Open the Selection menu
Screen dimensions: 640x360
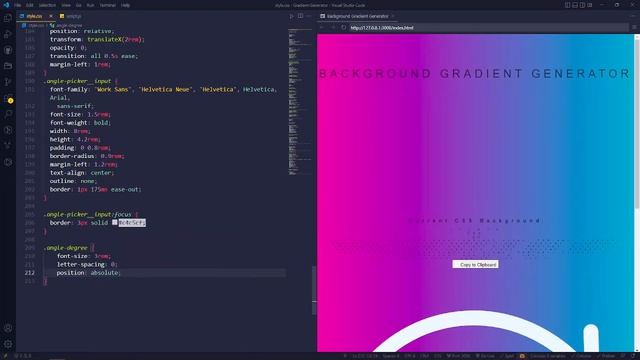tap(47, 5)
